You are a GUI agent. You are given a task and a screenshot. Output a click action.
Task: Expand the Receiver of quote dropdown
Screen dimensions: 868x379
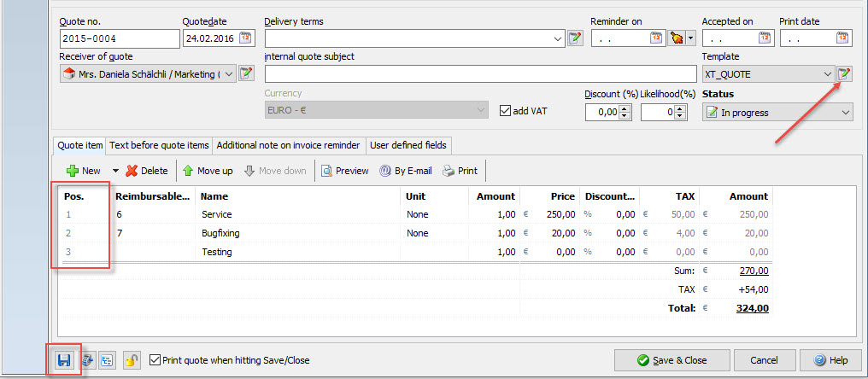coord(229,74)
